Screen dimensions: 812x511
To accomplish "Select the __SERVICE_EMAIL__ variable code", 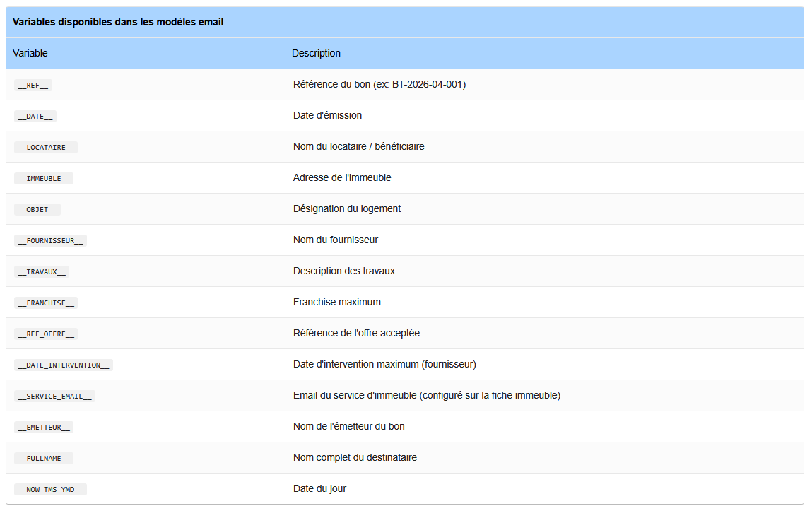I will coord(54,396).
